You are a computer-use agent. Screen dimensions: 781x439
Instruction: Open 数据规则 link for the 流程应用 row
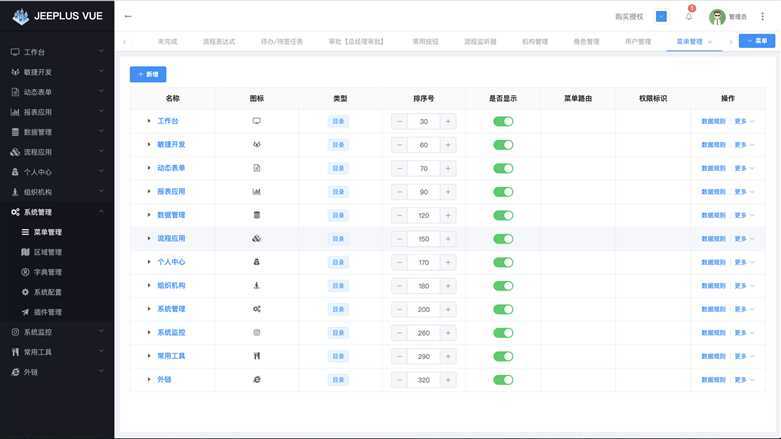pyautogui.click(x=713, y=239)
